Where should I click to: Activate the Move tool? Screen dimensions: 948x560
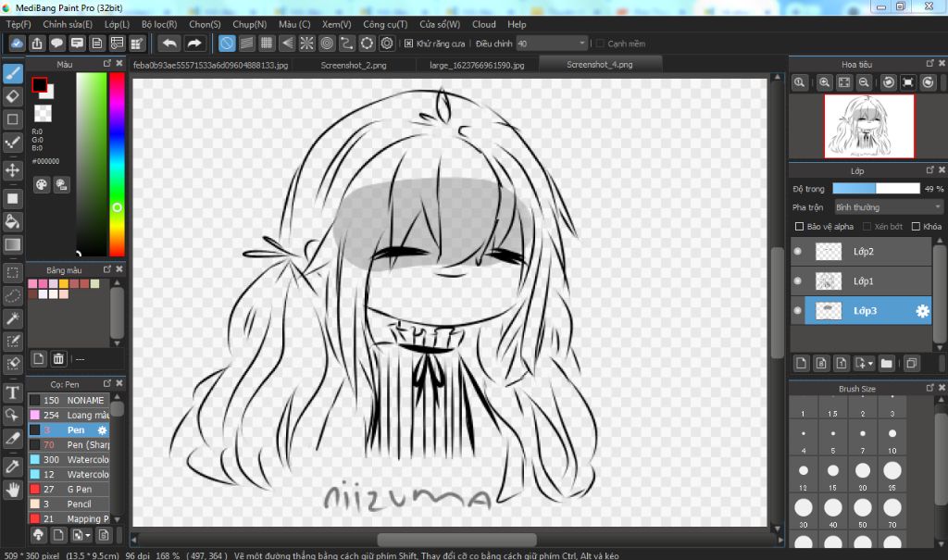tap(13, 170)
